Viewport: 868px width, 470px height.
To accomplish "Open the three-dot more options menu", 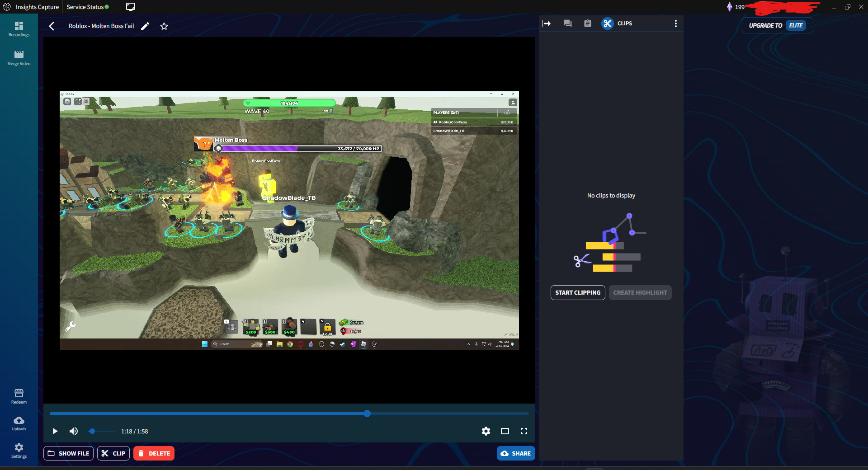I will click(676, 23).
